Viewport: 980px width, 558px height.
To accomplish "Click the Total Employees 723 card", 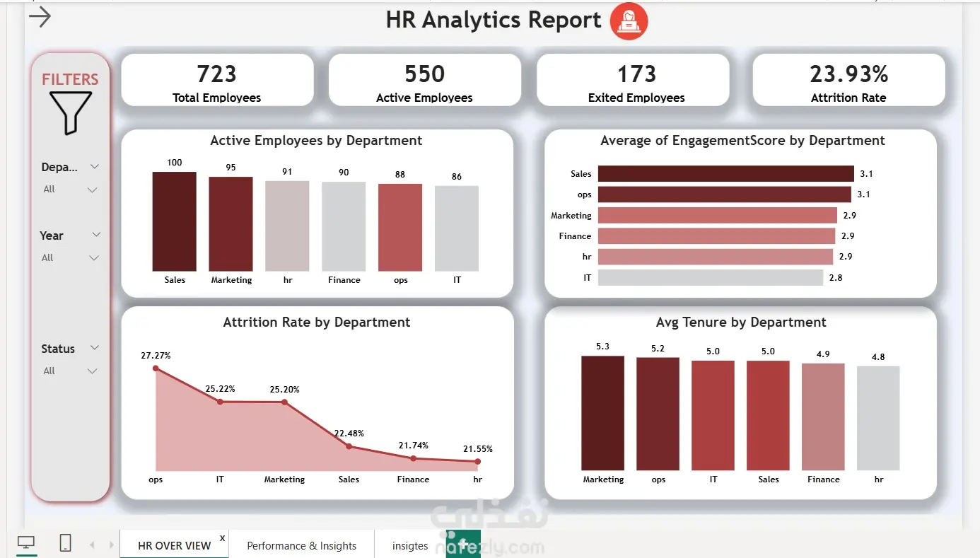I will [217, 81].
